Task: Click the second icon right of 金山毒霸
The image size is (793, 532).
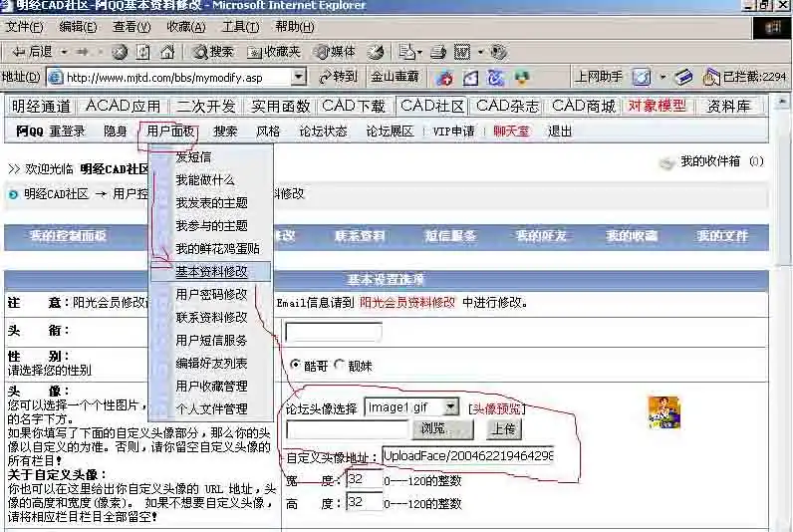Action: pos(470,78)
